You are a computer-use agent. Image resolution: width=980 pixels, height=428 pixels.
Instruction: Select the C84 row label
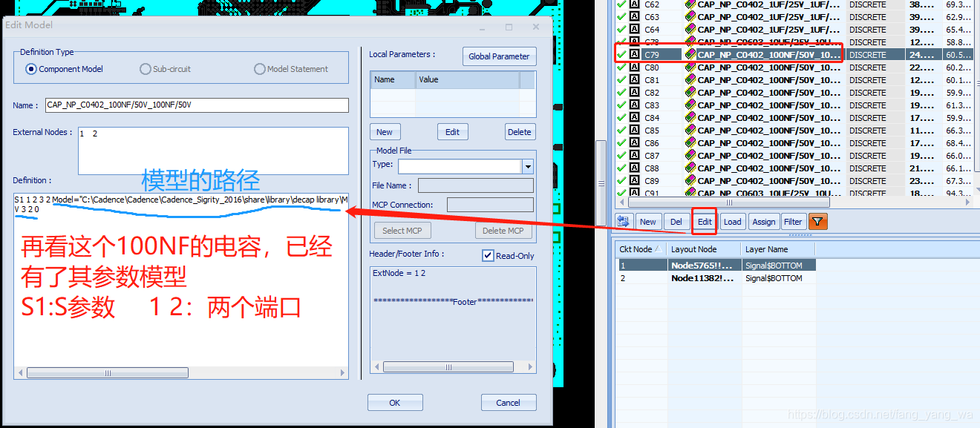tap(651, 118)
